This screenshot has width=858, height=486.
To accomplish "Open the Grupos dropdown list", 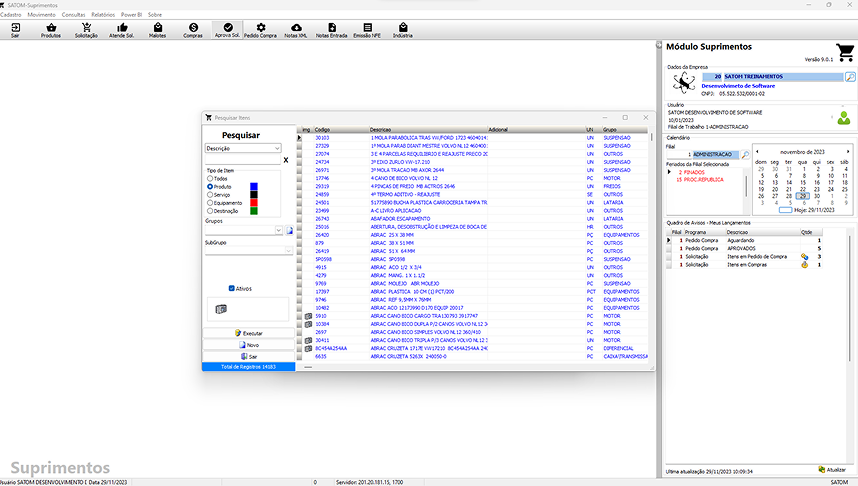I will pos(278,230).
